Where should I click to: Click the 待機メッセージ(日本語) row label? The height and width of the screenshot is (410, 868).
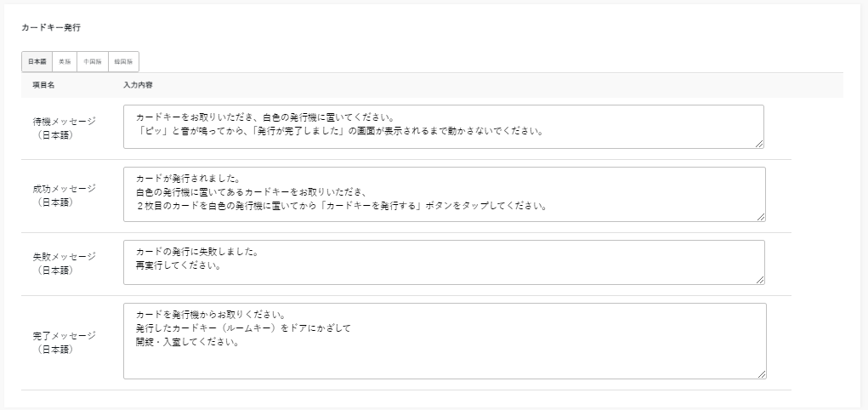tap(64, 128)
